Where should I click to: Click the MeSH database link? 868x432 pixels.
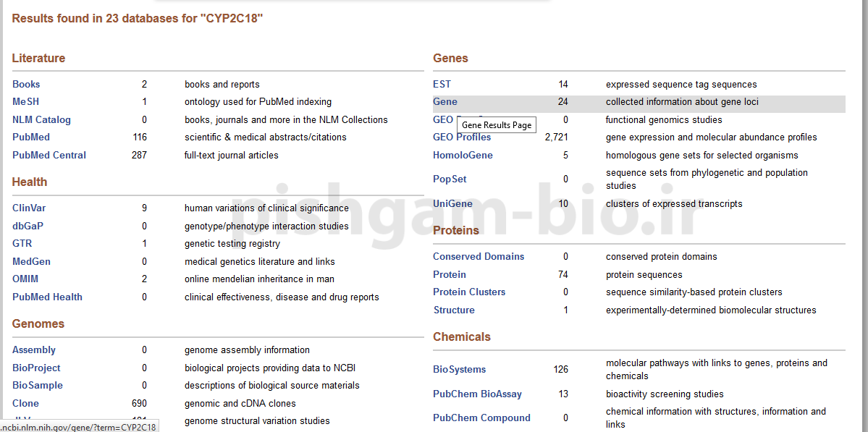25,102
